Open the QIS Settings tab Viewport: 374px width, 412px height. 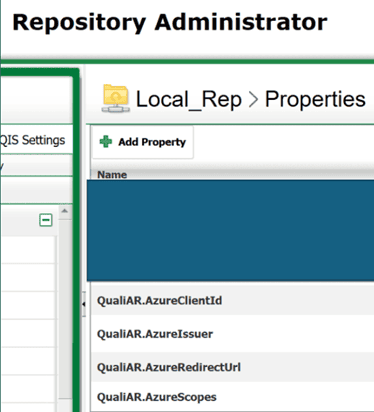tap(33, 140)
